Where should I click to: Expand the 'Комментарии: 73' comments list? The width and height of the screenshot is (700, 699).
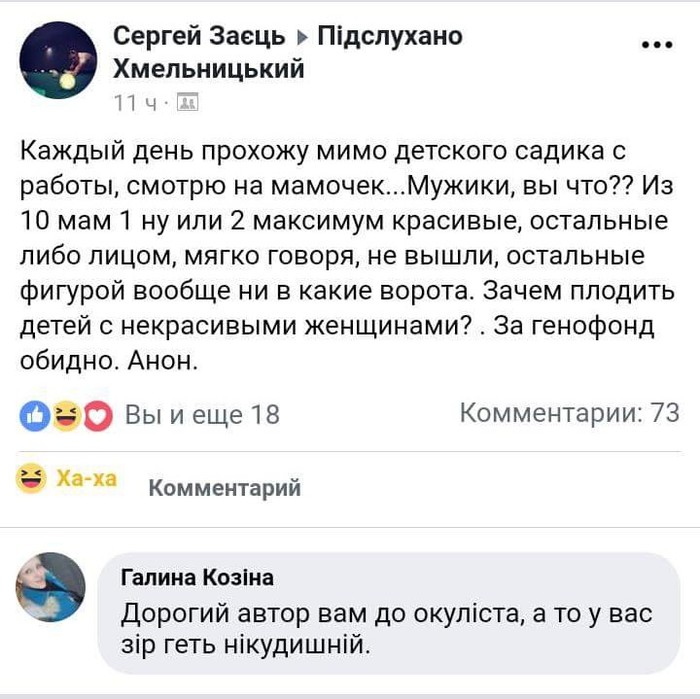coord(569,412)
